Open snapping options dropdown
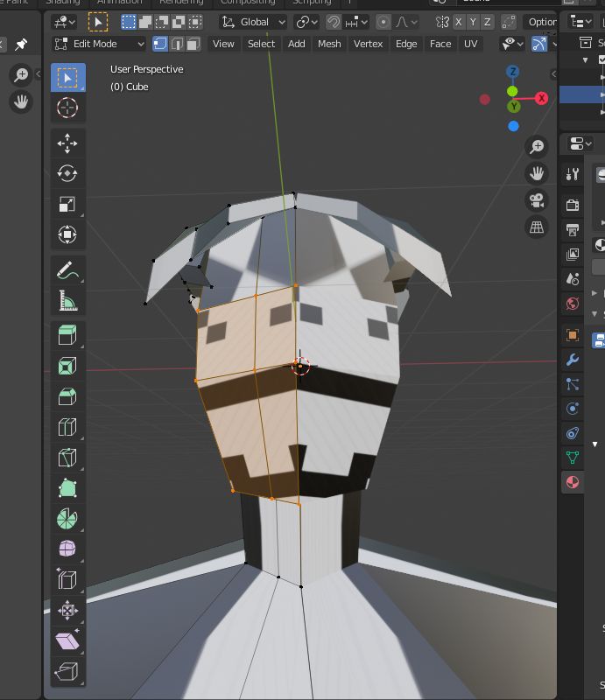 (x=355, y=22)
